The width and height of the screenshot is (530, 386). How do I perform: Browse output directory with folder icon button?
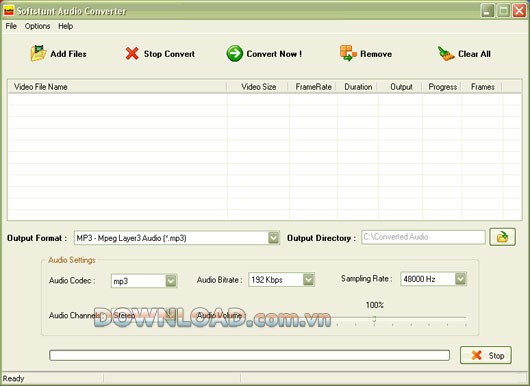click(x=502, y=237)
